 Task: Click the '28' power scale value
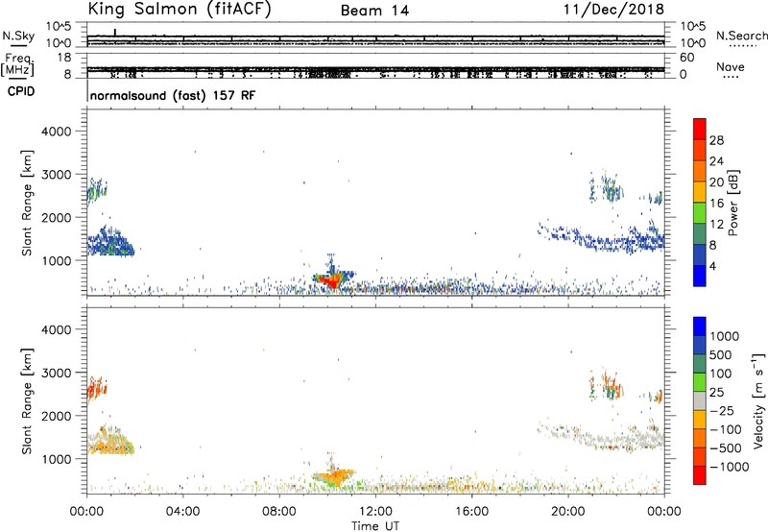(x=716, y=140)
